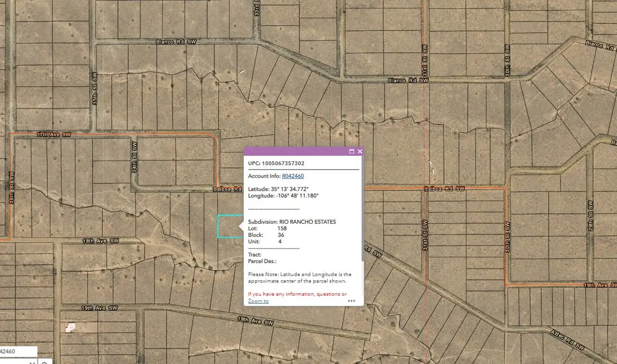
Task: Close the UPC parcel popup
Action: pos(359,152)
